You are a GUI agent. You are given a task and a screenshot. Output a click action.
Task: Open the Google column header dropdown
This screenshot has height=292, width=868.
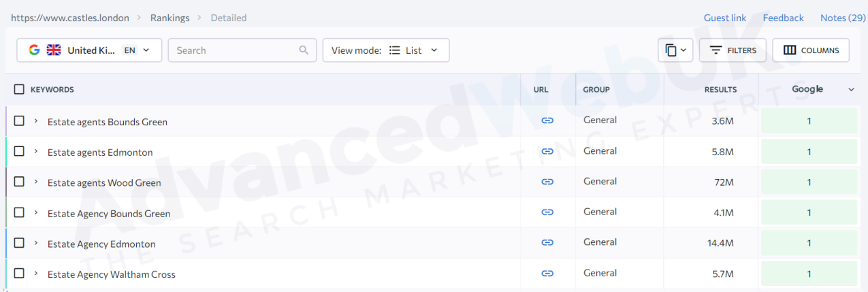click(x=851, y=90)
